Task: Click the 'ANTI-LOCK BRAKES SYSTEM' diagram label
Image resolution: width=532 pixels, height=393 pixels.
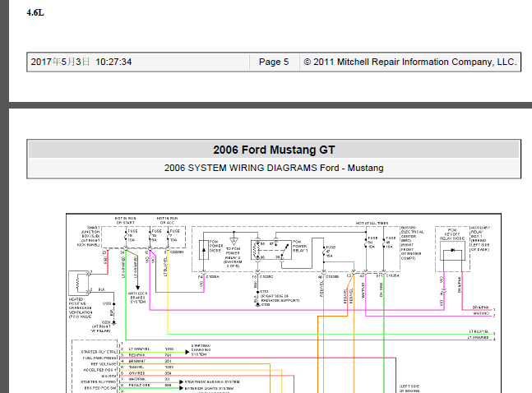Action: [x=138, y=298]
